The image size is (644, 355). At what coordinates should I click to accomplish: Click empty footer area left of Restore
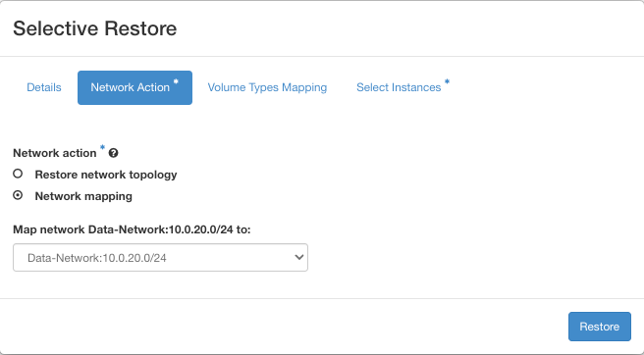tap(284, 327)
